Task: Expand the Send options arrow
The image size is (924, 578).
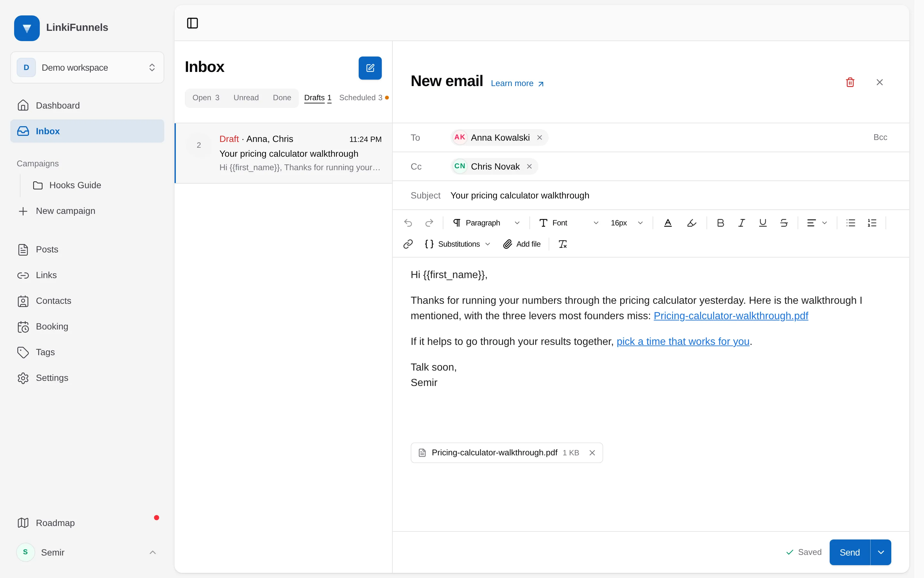Action: 881,552
